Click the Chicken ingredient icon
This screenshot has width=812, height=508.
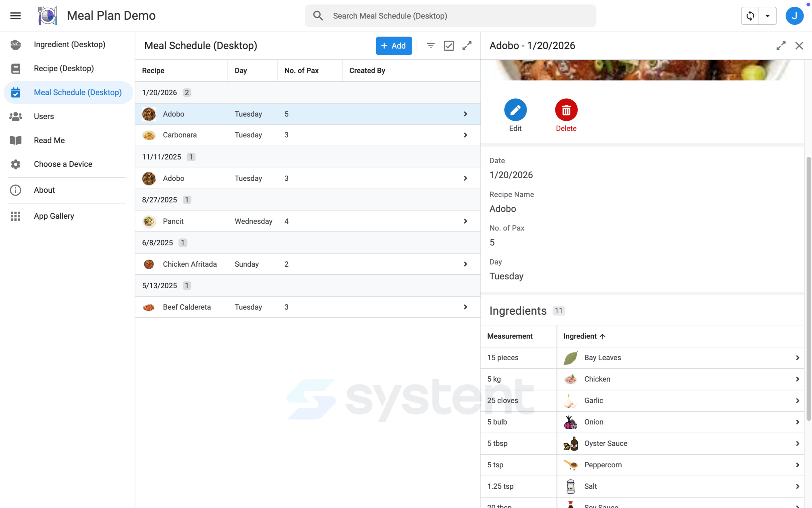tap(570, 379)
